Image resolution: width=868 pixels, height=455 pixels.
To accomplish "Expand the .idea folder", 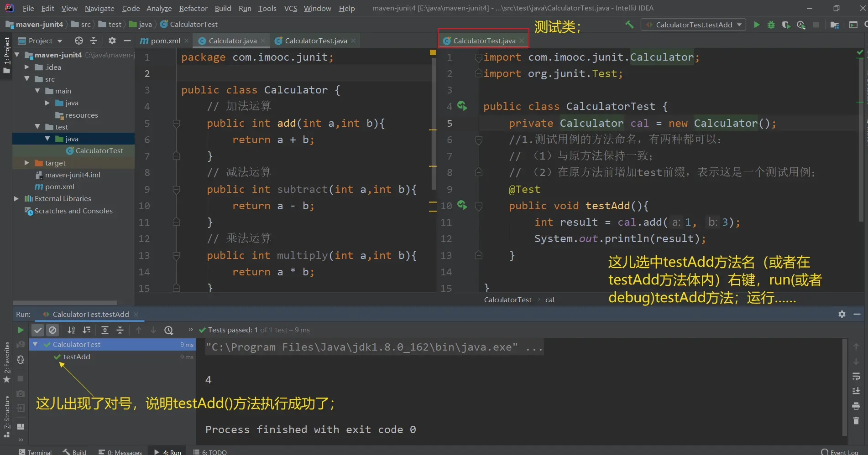I will click(x=27, y=67).
